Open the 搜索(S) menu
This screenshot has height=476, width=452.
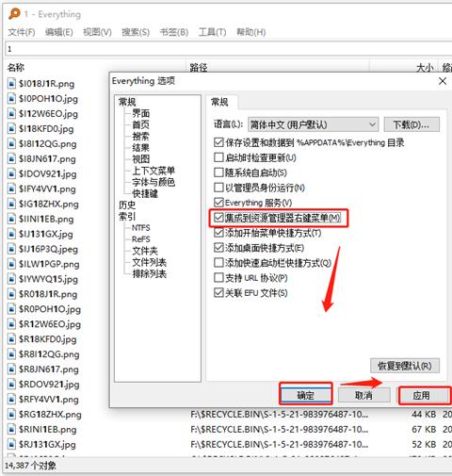[x=136, y=32]
